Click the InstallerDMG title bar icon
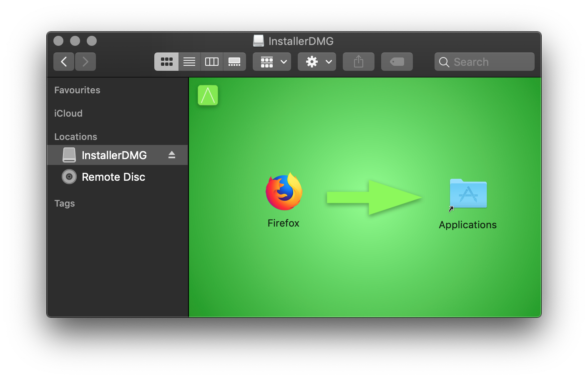 [259, 41]
